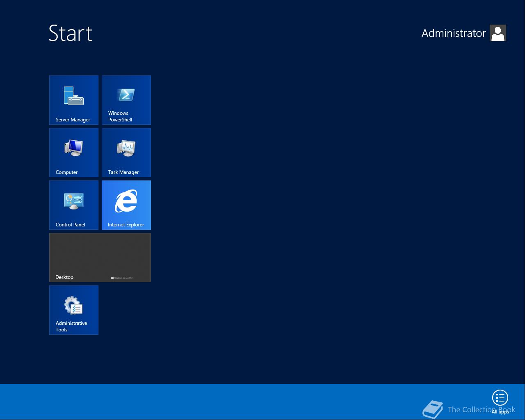Start Task Manager from its tile
Viewport: 525px width, 420px height.
126,153
